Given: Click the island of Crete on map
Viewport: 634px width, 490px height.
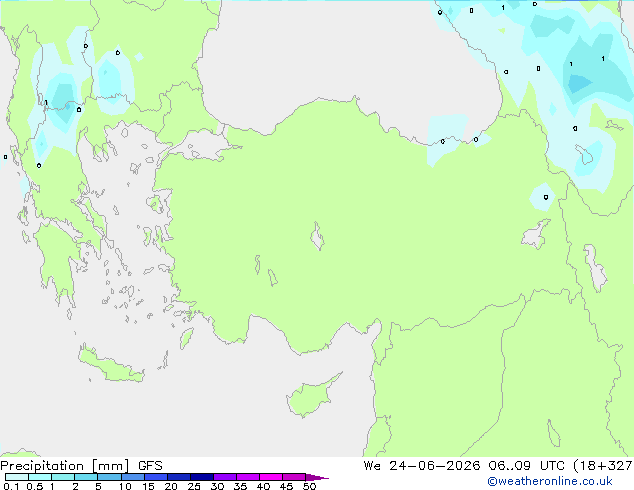Looking at the screenshot, I should [110, 365].
